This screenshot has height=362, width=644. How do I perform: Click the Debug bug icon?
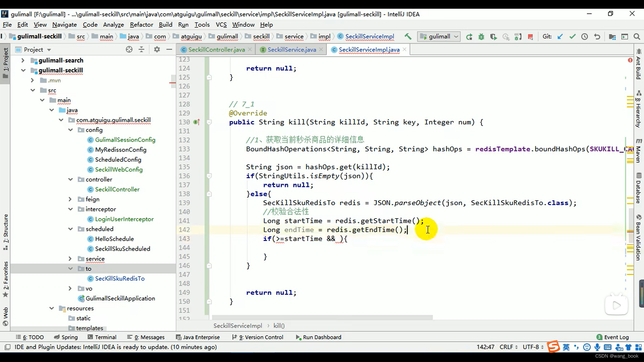tap(481, 37)
